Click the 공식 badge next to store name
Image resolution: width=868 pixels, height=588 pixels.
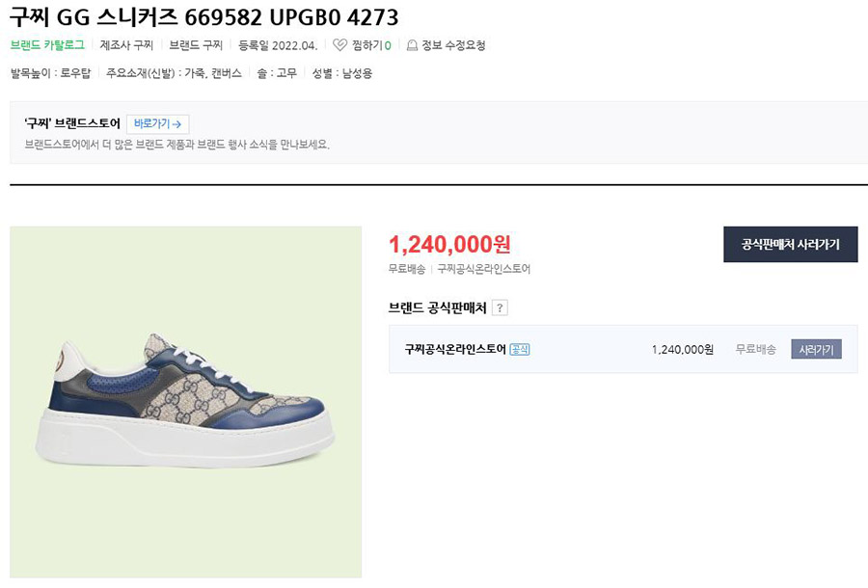pos(519,350)
